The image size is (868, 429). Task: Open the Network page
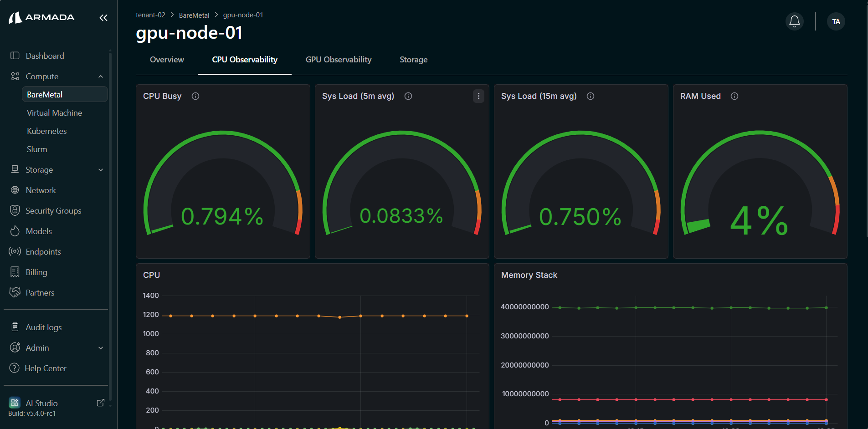41,190
